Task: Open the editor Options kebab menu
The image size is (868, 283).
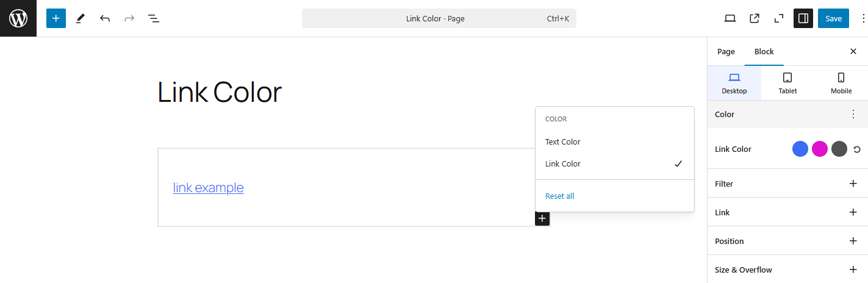Action: pyautogui.click(x=863, y=18)
